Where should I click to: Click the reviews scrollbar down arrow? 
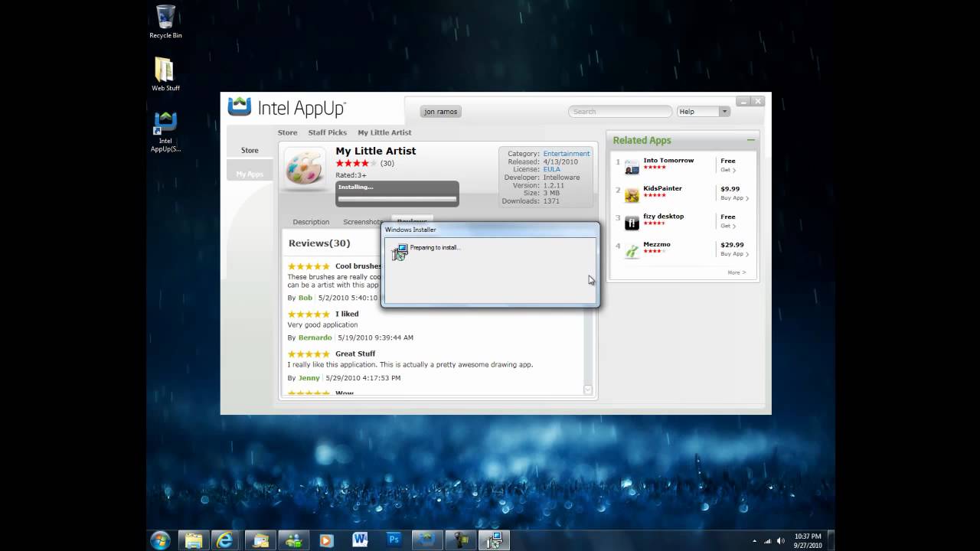[588, 390]
